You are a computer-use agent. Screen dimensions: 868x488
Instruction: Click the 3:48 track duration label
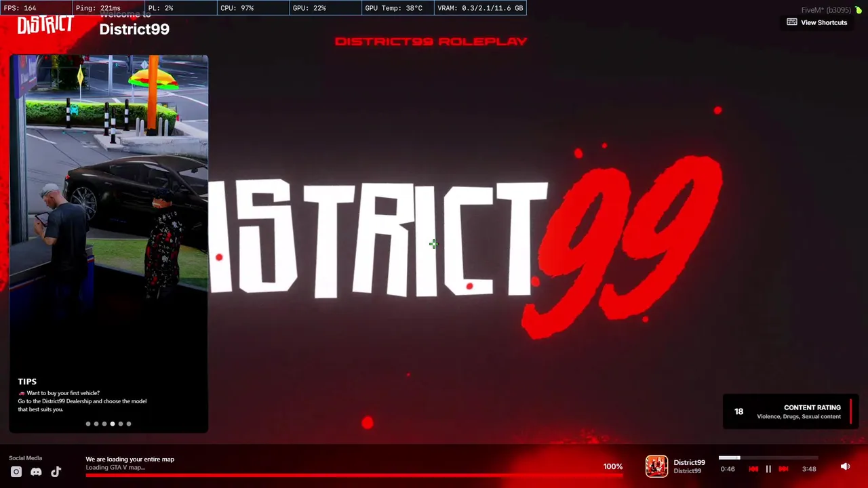(809, 469)
